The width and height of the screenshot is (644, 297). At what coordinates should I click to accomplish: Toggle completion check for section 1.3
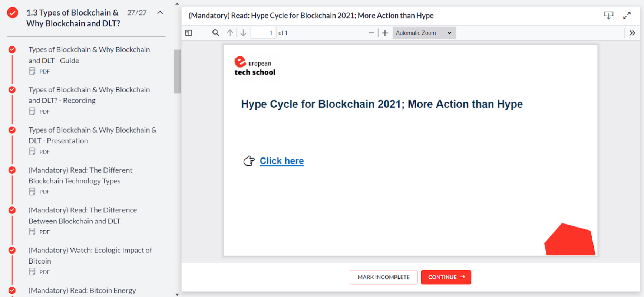pos(13,13)
